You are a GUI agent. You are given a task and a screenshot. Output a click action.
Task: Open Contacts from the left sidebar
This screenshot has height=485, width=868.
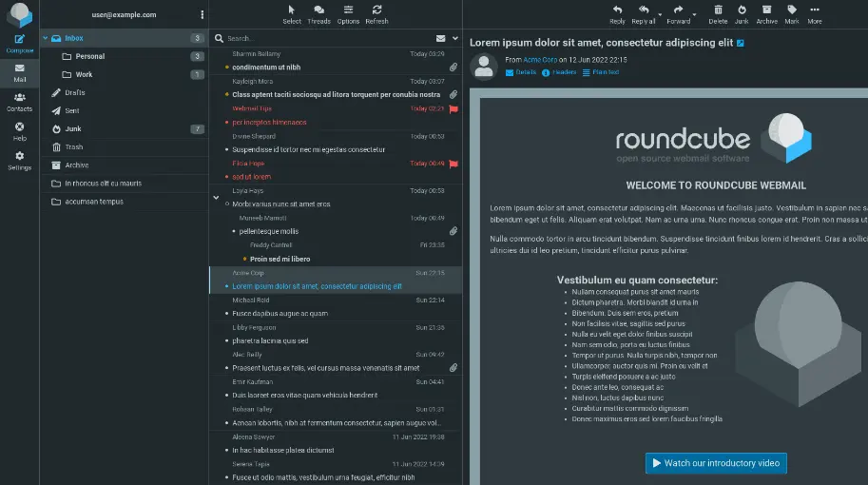tap(19, 102)
